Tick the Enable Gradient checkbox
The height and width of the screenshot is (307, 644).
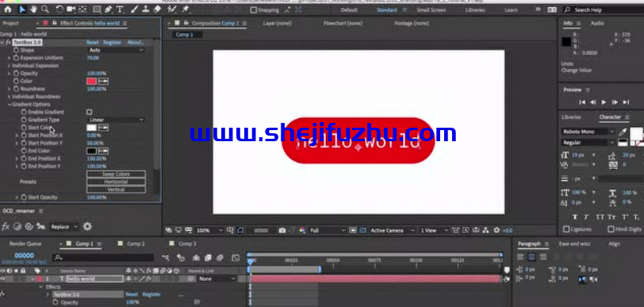pos(89,112)
